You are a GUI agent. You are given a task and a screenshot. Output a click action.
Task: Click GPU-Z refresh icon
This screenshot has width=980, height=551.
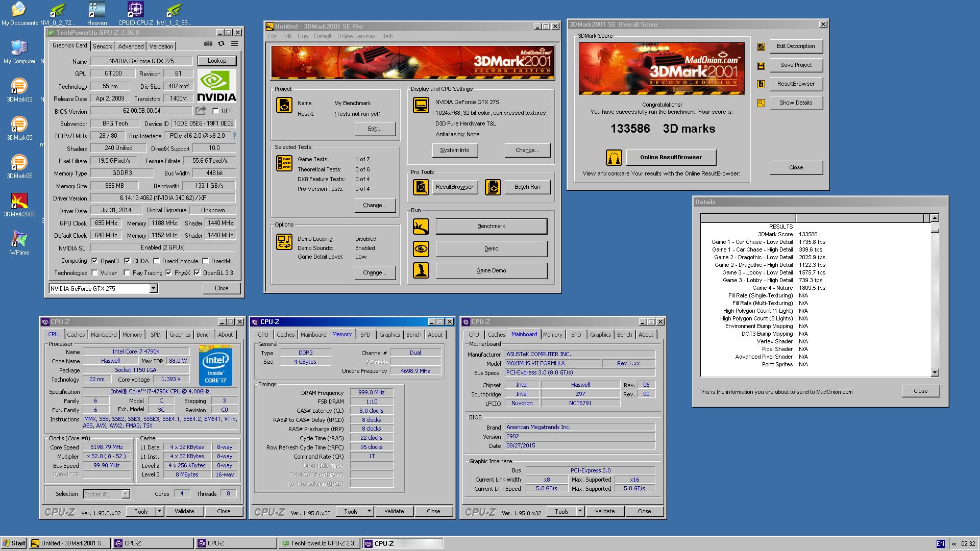(221, 44)
